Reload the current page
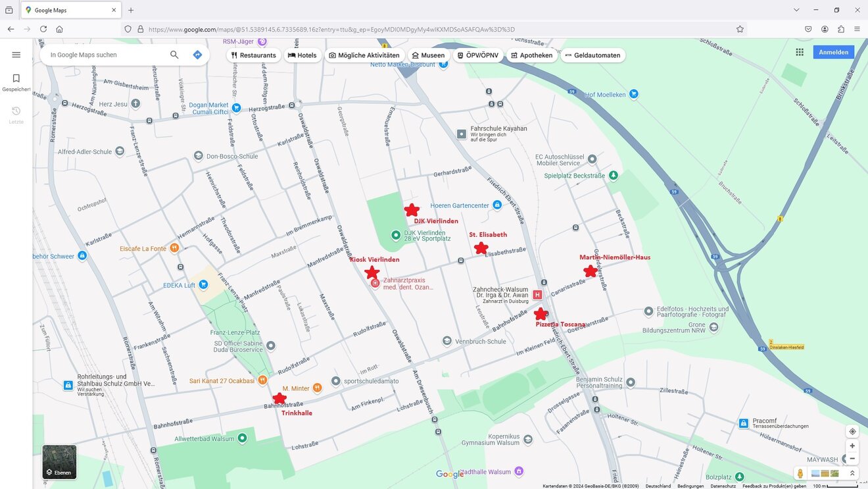The width and height of the screenshot is (868, 489). click(x=43, y=29)
